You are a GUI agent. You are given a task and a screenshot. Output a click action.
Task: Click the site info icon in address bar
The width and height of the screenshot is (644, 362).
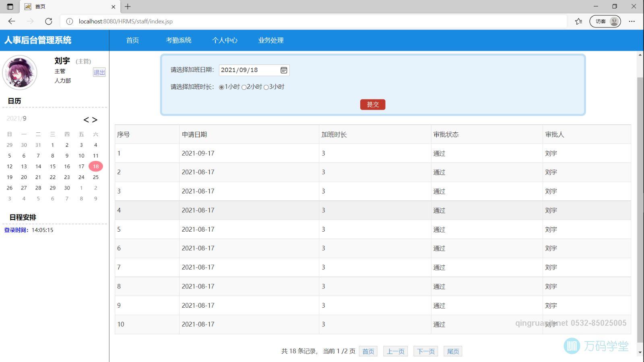[x=70, y=21]
